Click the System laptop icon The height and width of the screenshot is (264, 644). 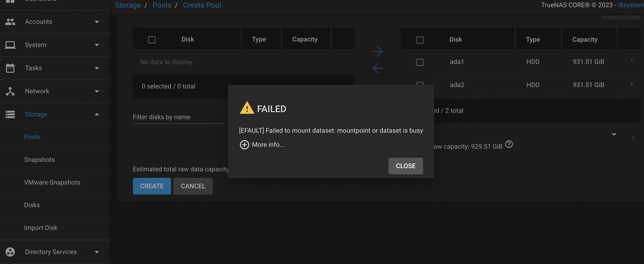pyautogui.click(x=10, y=45)
